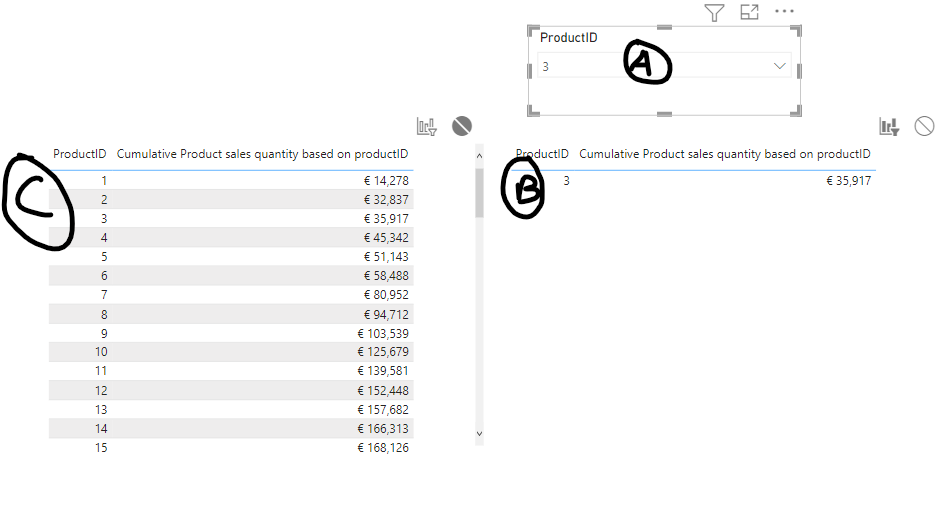Click the scroll down arrow of left table
Viewport: 940px width, 507px height.
[x=479, y=433]
